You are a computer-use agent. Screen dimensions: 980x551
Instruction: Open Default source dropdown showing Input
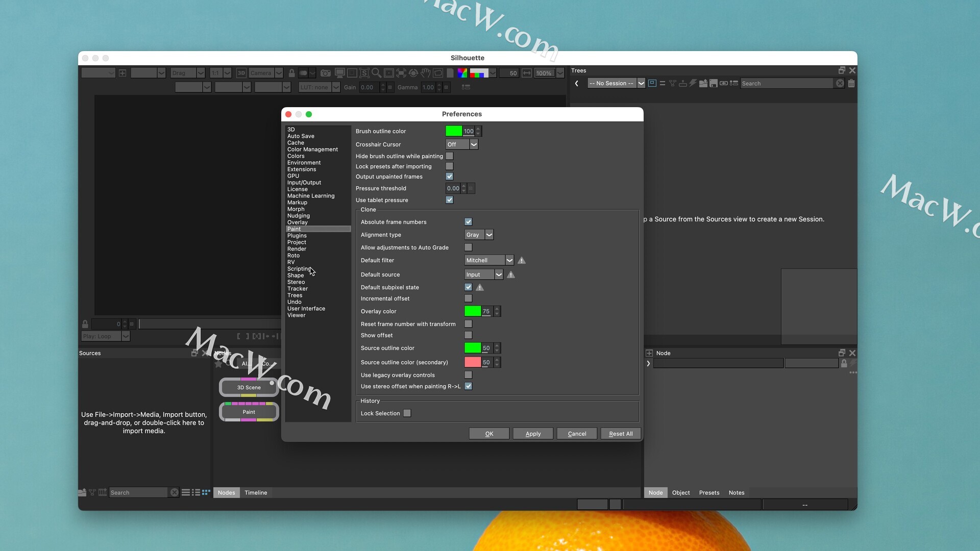pyautogui.click(x=484, y=274)
